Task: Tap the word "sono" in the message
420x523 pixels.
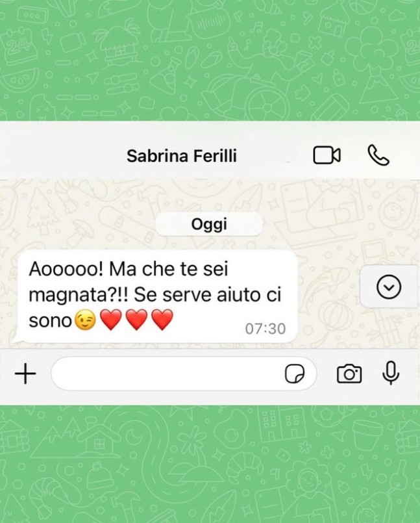Action: pyautogui.click(x=51, y=321)
